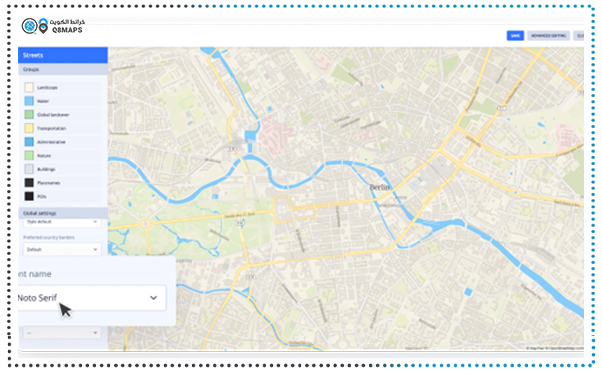Open the bottom sidebar dropdown
The width and height of the screenshot is (602, 372).
click(62, 333)
